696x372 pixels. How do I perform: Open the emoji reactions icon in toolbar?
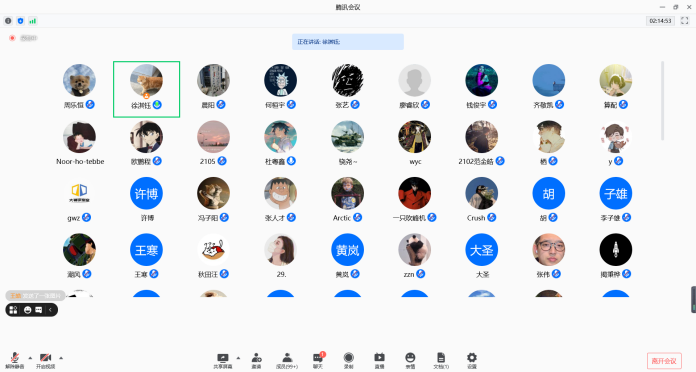(x=410, y=360)
